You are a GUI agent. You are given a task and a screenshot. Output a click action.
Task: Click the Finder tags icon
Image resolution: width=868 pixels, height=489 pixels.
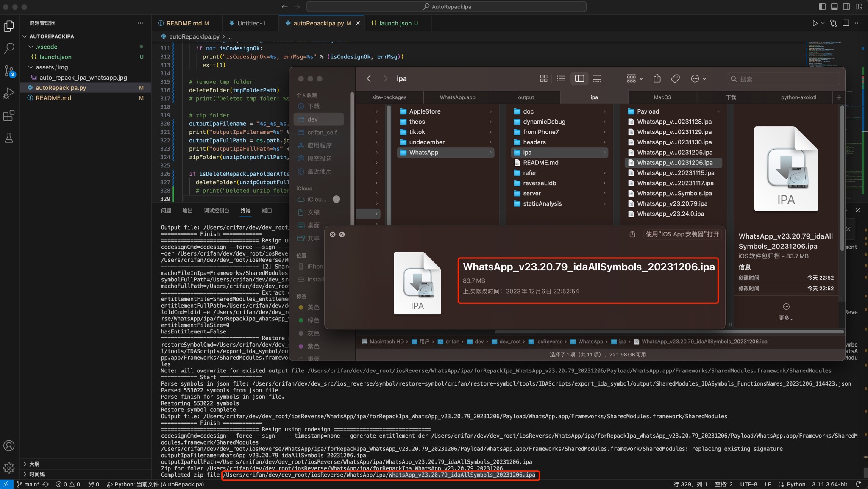[675, 78]
